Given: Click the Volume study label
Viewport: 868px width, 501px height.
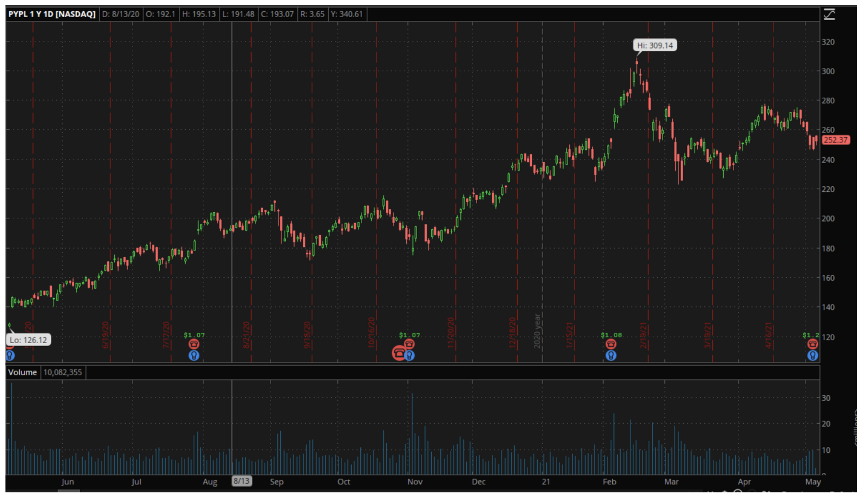Looking at the screenshot, I should [x=22, y=372].
